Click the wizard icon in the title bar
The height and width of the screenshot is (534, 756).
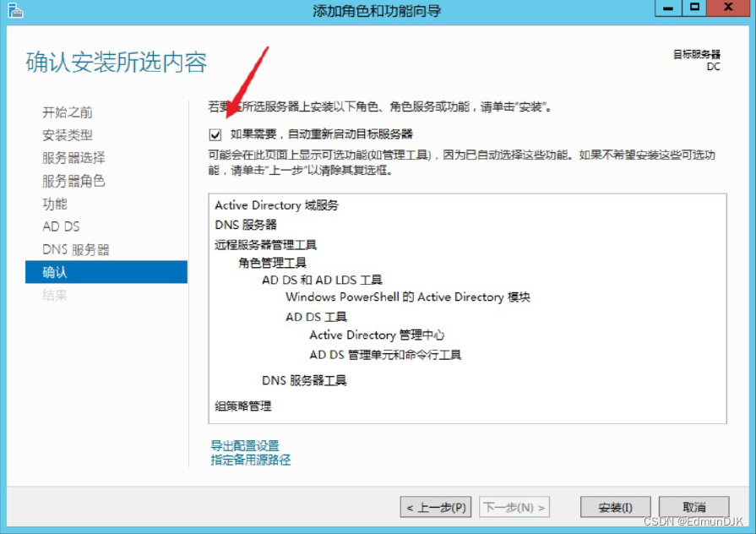15,10
